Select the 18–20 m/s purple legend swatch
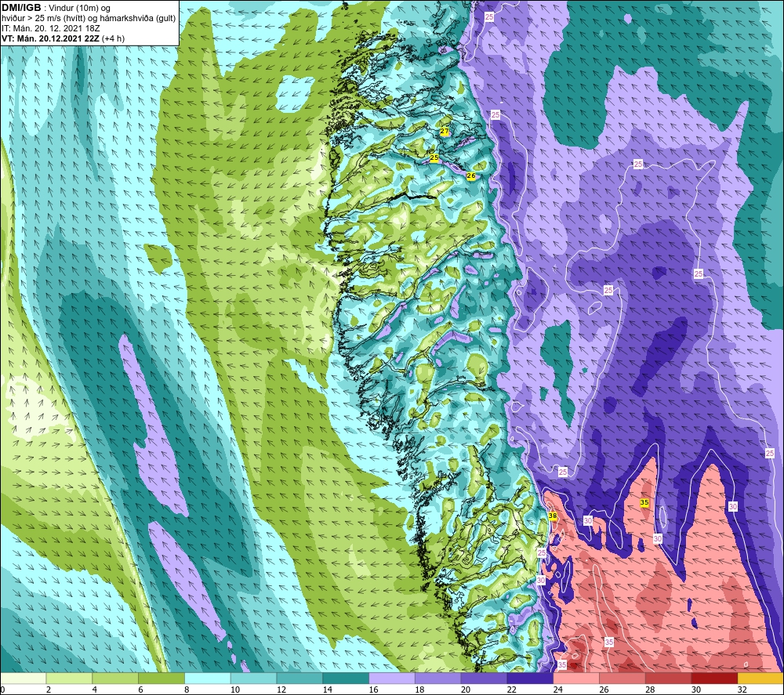Image resolution: width=784 pixels, height=695 pixels. (438, 678)
